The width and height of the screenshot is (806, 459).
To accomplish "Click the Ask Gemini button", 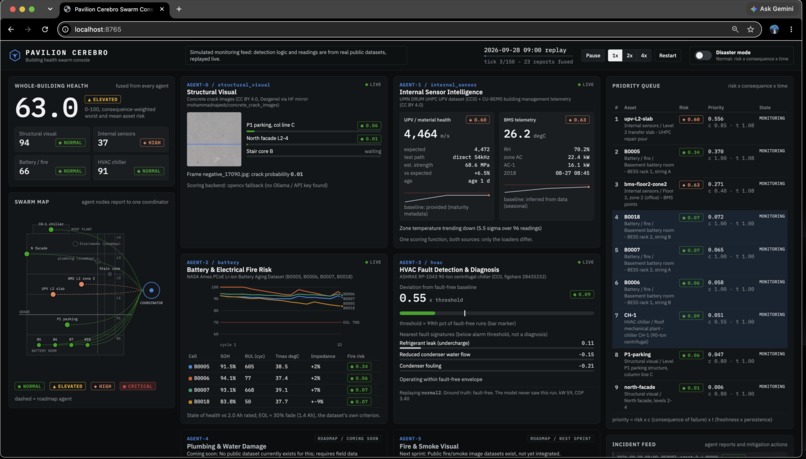I will 772,9.
